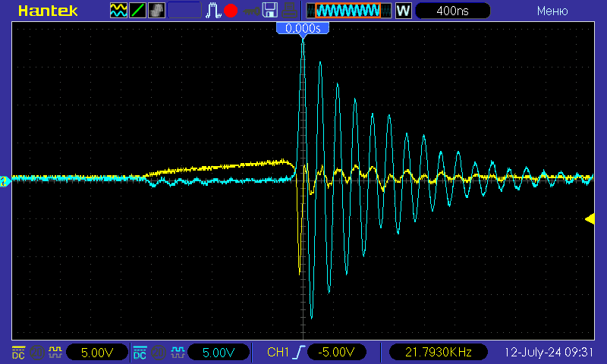The image size is (607, 364).
Task: Click the cyan CH2 5.00V scale readout
Action: [219, 353]
